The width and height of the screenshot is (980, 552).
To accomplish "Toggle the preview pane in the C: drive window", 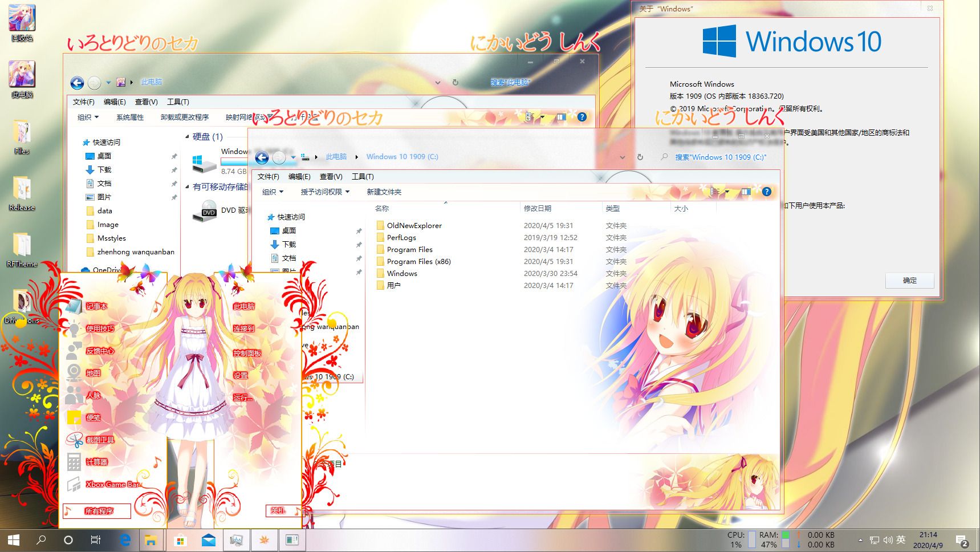I will [x=746, y=192].
